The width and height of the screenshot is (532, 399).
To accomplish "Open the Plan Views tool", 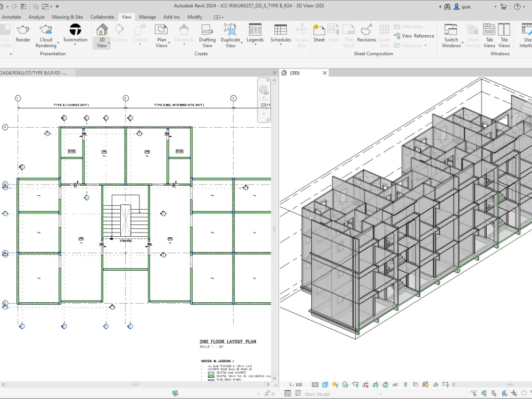I will (162, 36).
